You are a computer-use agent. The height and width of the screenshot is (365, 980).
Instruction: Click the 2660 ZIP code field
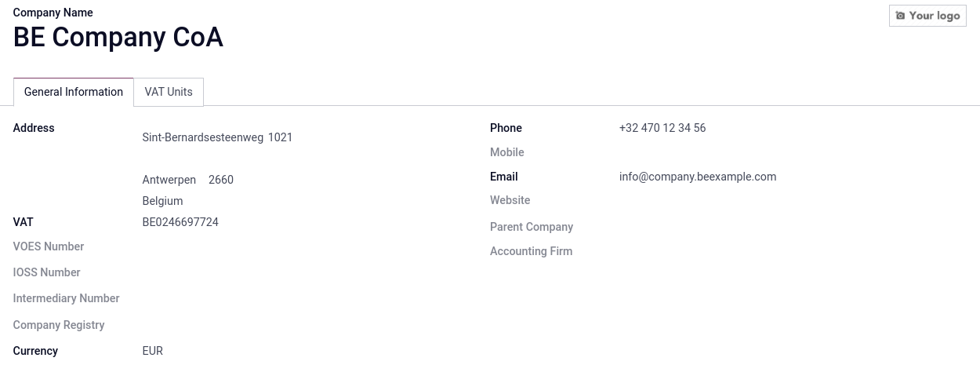(x=221, y=180)
